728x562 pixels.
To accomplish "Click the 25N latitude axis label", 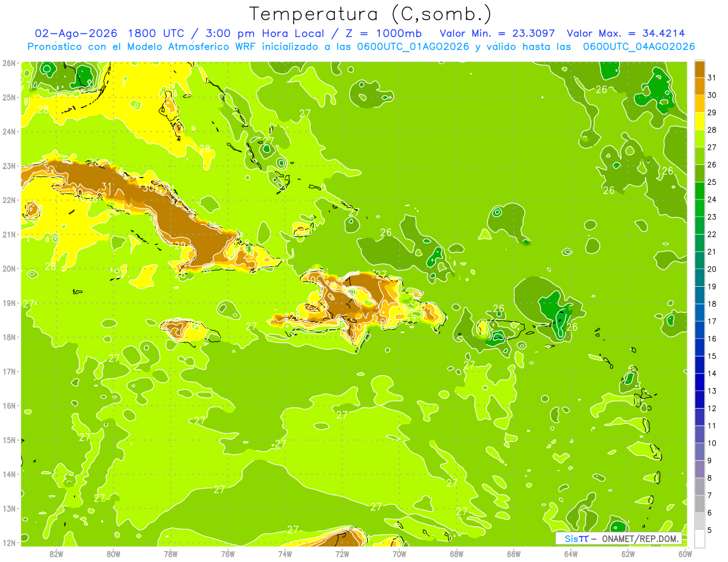I will coord(8,98).
